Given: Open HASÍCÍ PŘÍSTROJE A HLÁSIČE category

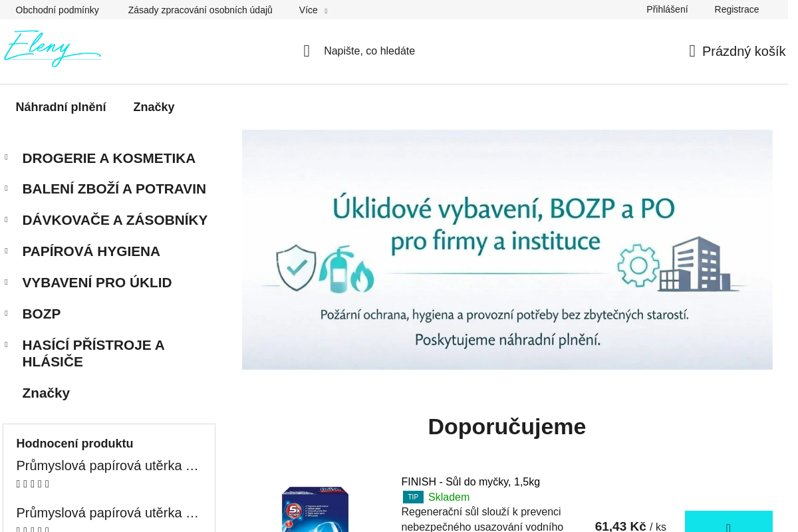Looking at the screenshot, I should (x=93, y=353).
